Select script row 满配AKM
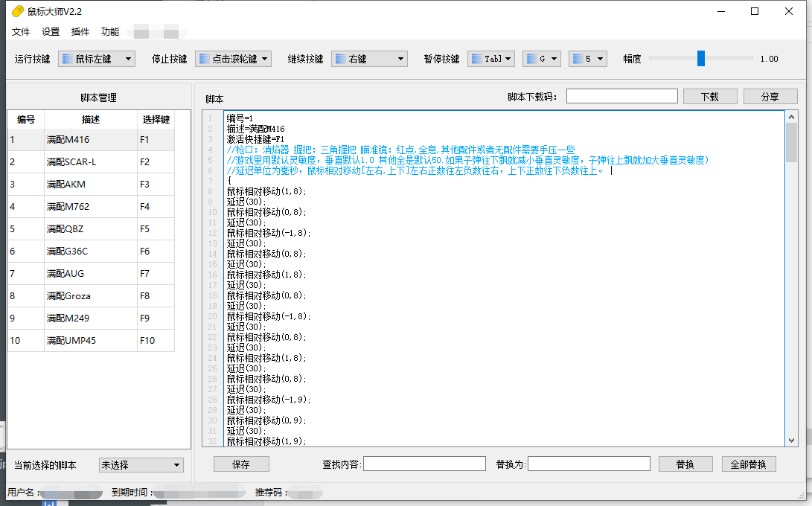 coord(91,185)
